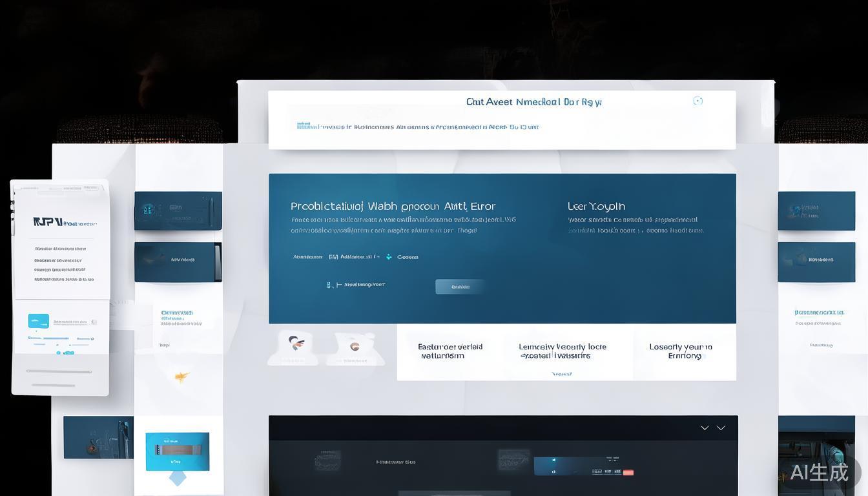Select the 'Losoerly your in Ernnory' tab
This screenshot has height=496, width=868.
pos(681,351)
